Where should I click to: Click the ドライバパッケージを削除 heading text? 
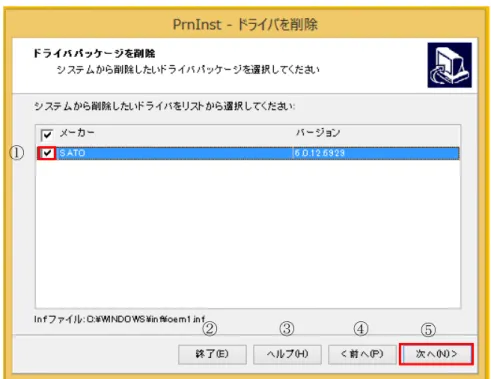click(x=94, y=53)
